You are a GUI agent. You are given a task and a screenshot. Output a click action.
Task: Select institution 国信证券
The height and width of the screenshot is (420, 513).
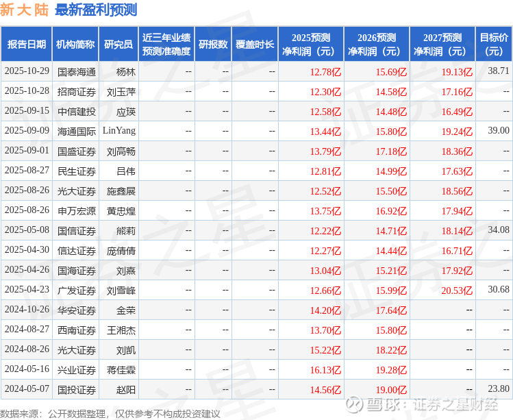click(77, 231)
